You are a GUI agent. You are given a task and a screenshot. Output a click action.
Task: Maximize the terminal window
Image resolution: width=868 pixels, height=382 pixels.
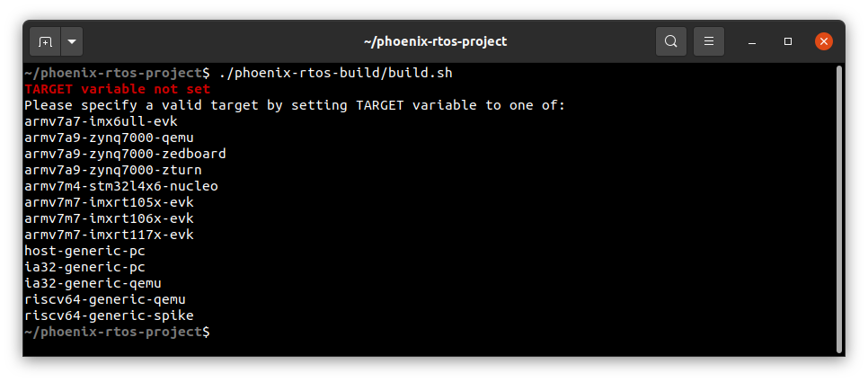(x=788, y=41)
